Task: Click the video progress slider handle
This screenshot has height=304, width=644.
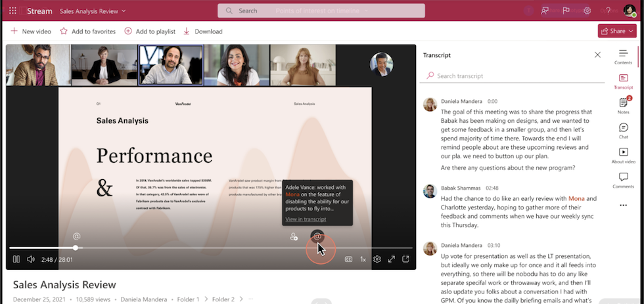Action: click(x=76, y=248)
